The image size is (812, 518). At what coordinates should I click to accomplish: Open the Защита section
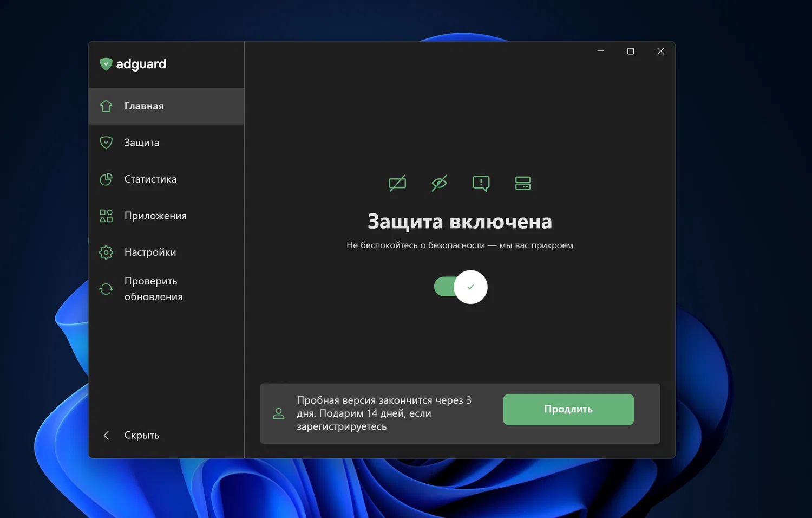coord(166,143)
